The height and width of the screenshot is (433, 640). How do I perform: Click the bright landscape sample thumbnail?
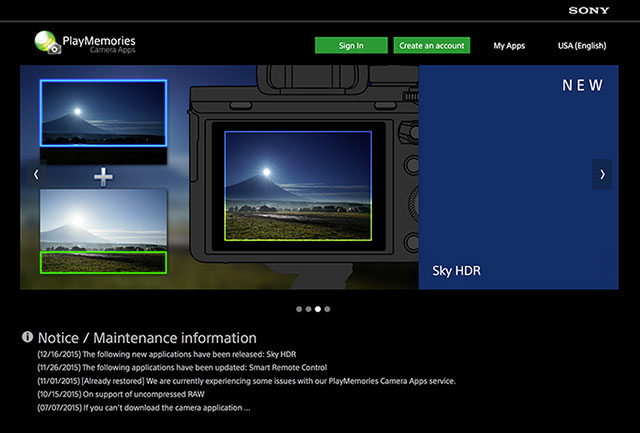coord(103,231)
